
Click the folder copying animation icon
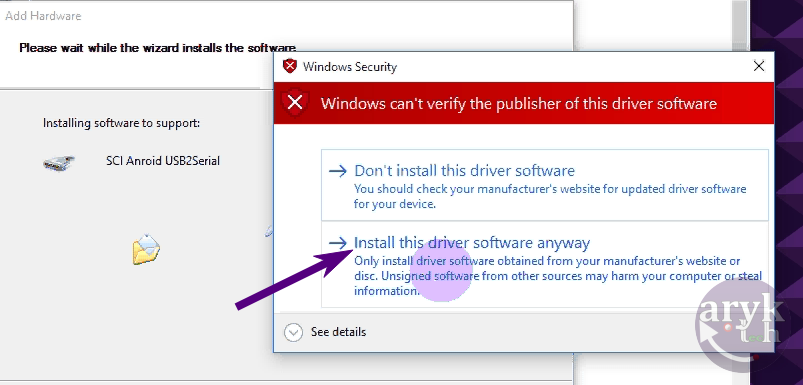(x=146, y=249)
